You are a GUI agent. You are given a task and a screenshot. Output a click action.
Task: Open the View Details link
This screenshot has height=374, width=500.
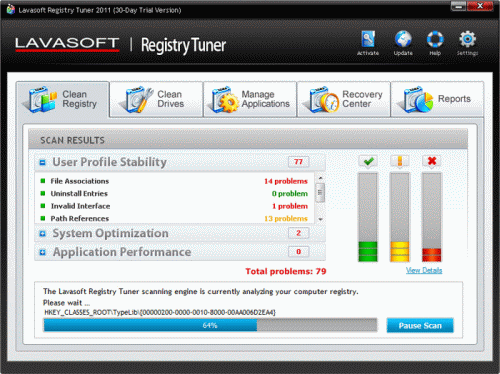(x=424, y=270)
